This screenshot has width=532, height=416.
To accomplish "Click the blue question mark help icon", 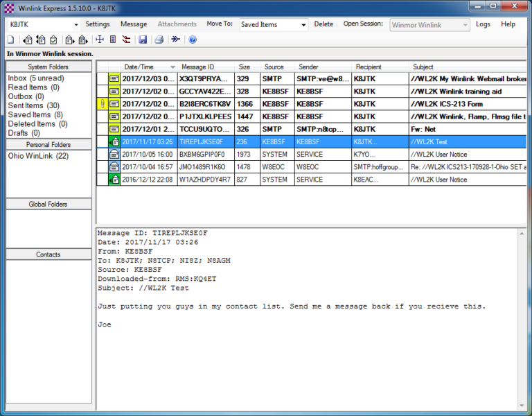I will pyautogui.click(x=193, y=40).
